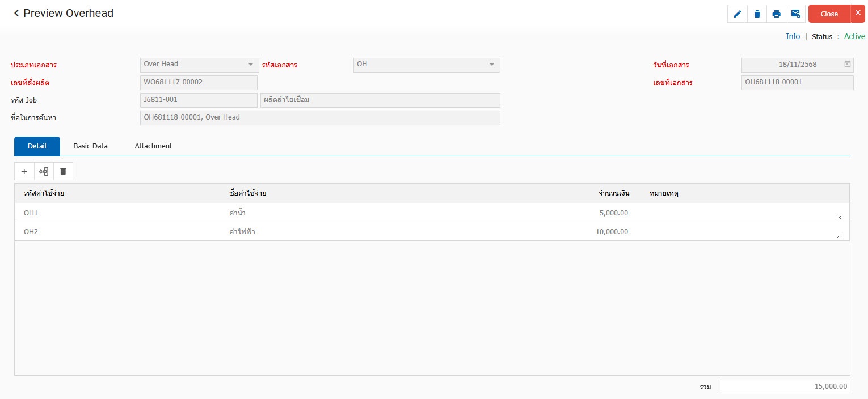Click the envelope email icon
This screenshot has width=868, height=399.
click(795, 14)
